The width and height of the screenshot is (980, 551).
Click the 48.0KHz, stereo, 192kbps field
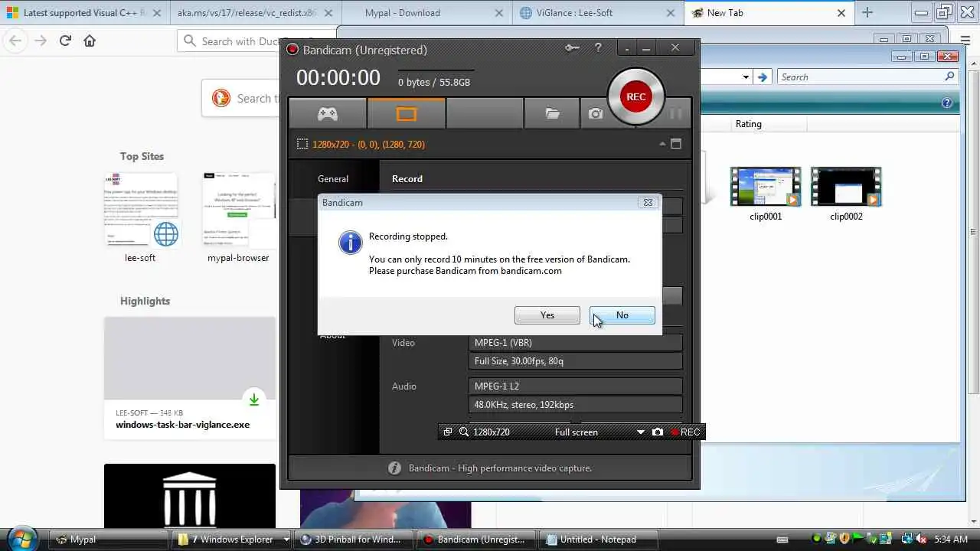tap(575, 405)
